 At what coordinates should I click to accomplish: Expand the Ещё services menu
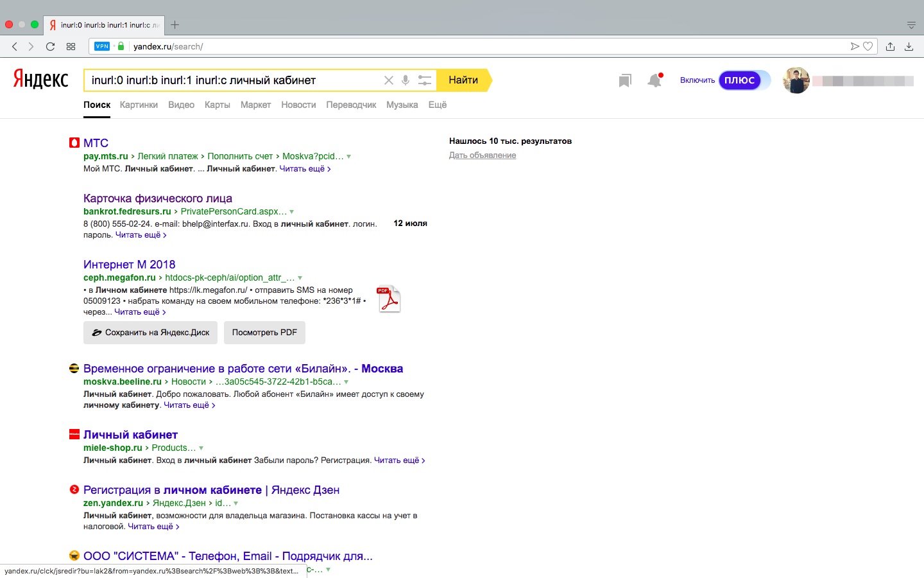438,105
